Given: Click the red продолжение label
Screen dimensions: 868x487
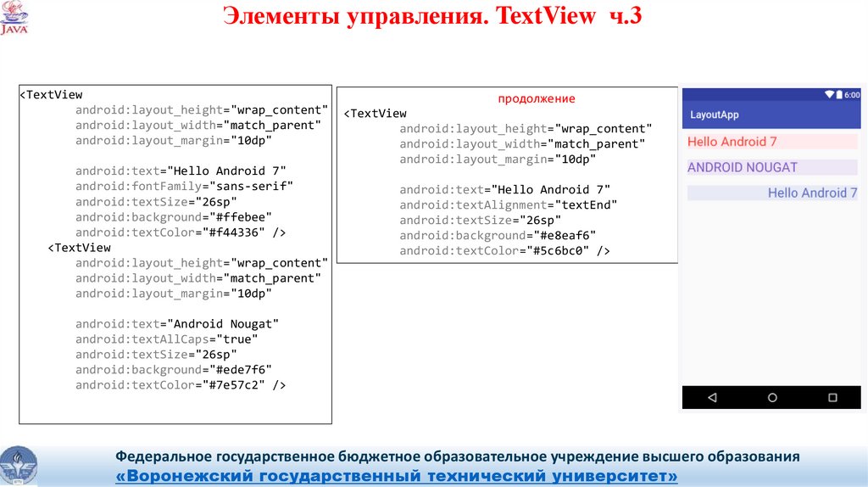Looking at the screenshot, I should [x=537, y=98].
